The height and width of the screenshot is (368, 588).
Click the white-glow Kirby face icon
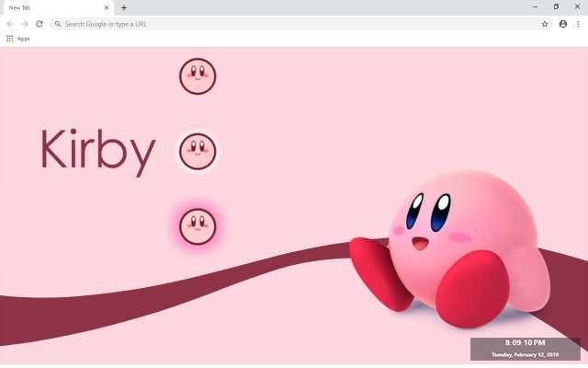tap(198, 151)
